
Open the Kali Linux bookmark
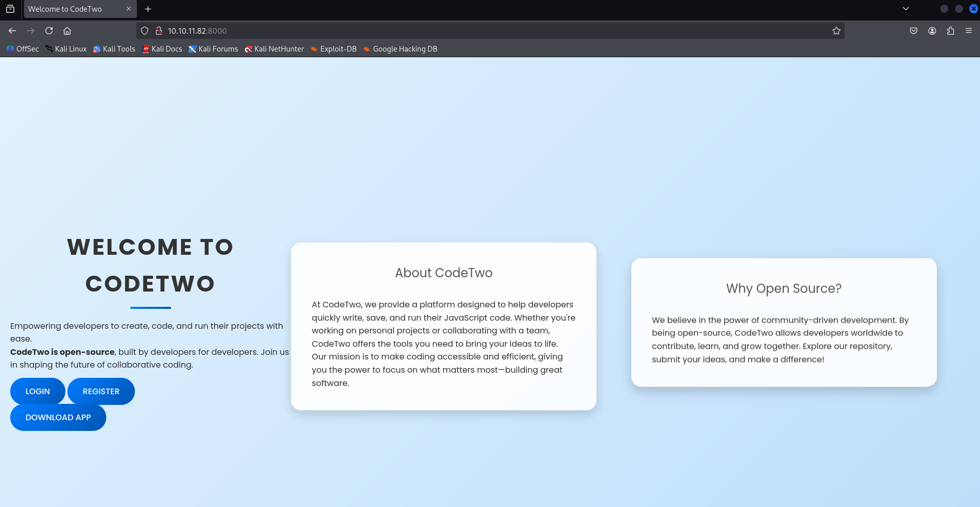point(66,49)
